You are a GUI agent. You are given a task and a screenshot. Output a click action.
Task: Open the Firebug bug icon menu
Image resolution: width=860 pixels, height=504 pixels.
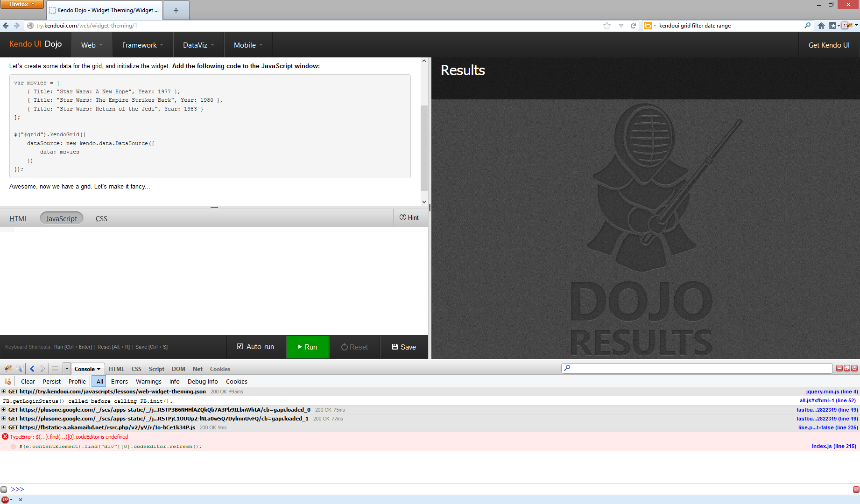(8, 369)
